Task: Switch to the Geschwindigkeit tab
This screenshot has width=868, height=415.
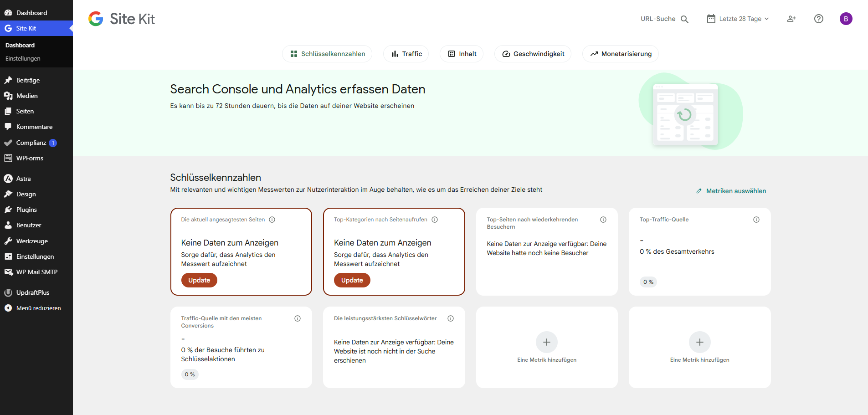Action: pos(533,54)
